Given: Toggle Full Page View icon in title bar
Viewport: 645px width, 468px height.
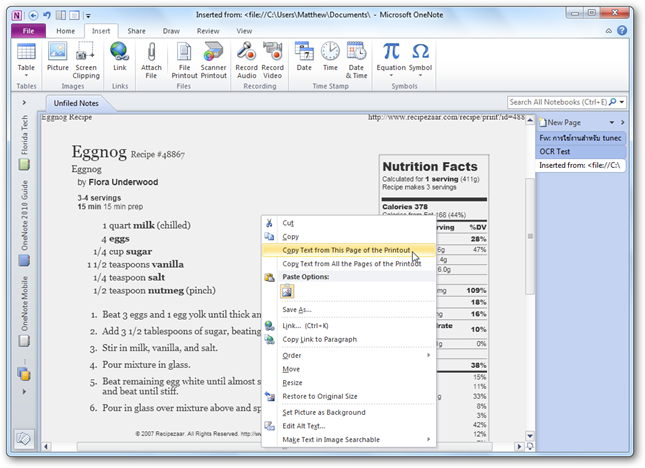Looking at the screenshot, I should pyautogui.click(x=74, y=16).
